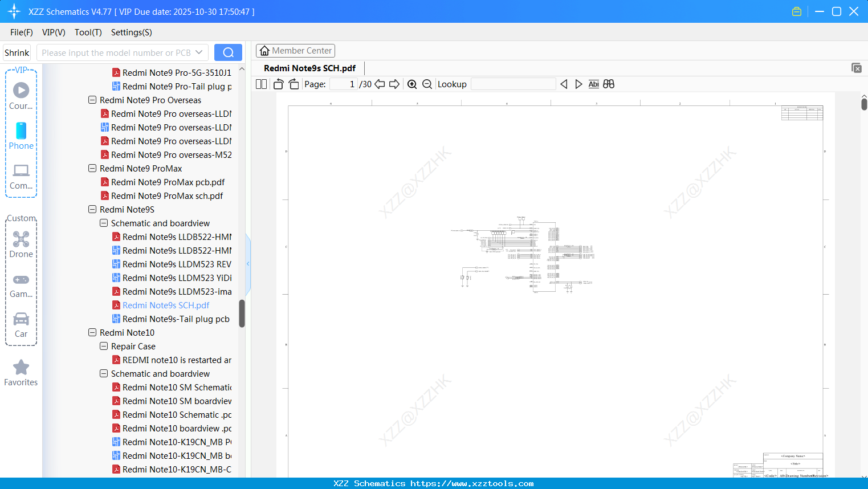Open Redmi Note9 ProMax sch.pdf
The width and height of the screenshot is (868, 489).
click(167, 196)
